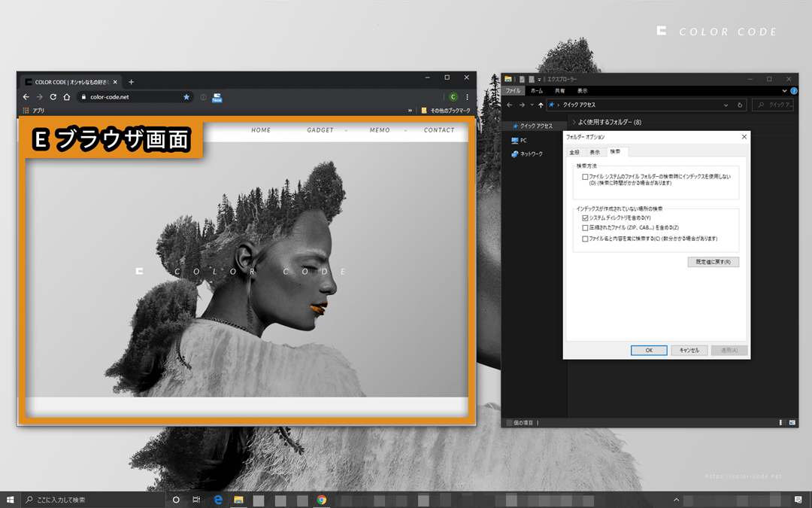This screenshot has height=508, width=812.
Task: Close the COLOR CODE browser tab
Action: [115, 82]
